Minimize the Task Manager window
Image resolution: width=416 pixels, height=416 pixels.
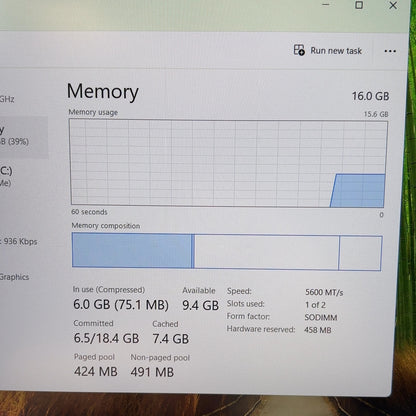(326, 5)
